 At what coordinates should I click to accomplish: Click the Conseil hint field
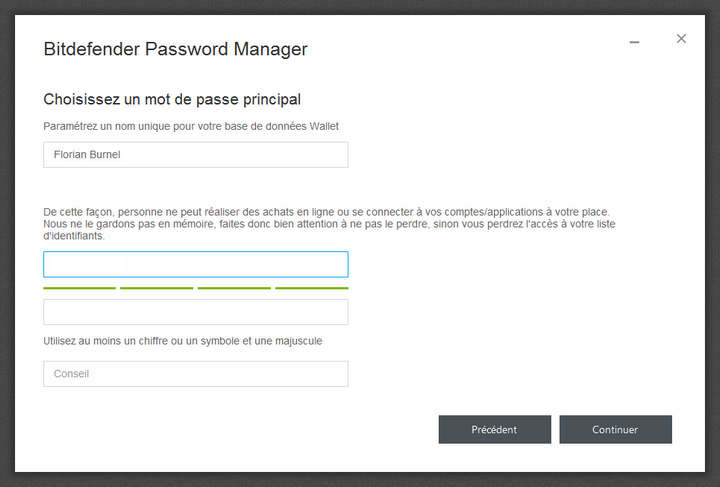coord(196,374)
